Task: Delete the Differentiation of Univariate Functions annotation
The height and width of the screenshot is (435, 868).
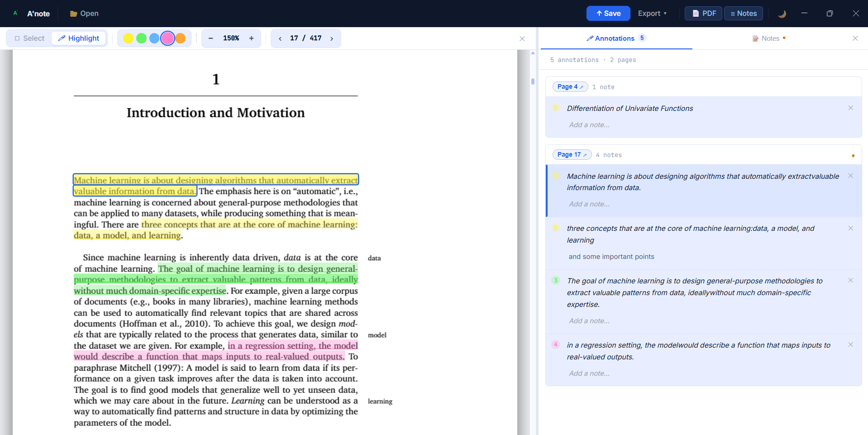Action: click(851, 108)
